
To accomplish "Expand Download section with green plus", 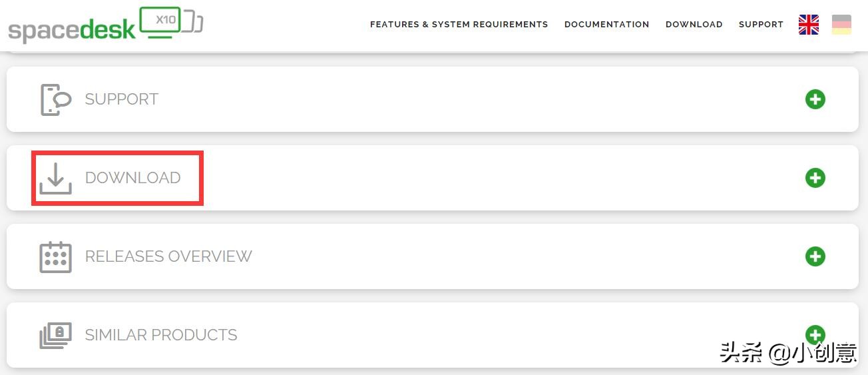I will (x=815, y=178).
